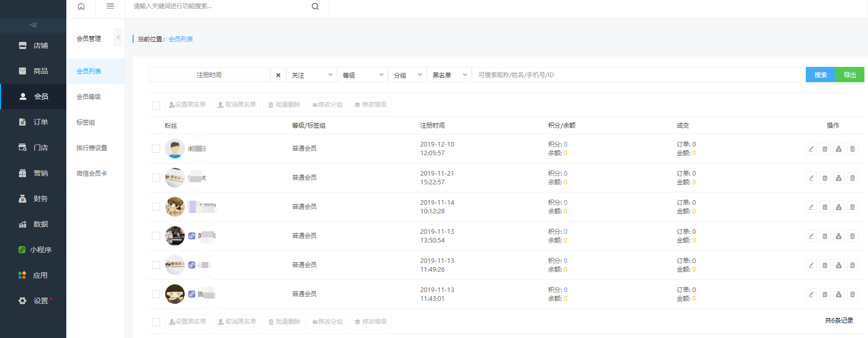The width and height of the screenshot is (868, 338).
Task: Open the 等级 level dropdown
Action: coord(362,75)
